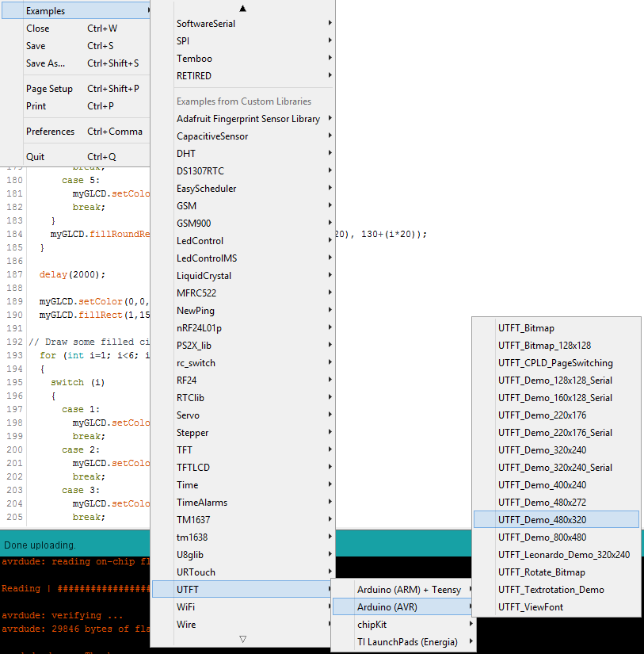
Task: Open the Time examples submenu
Action: point(242,485)
